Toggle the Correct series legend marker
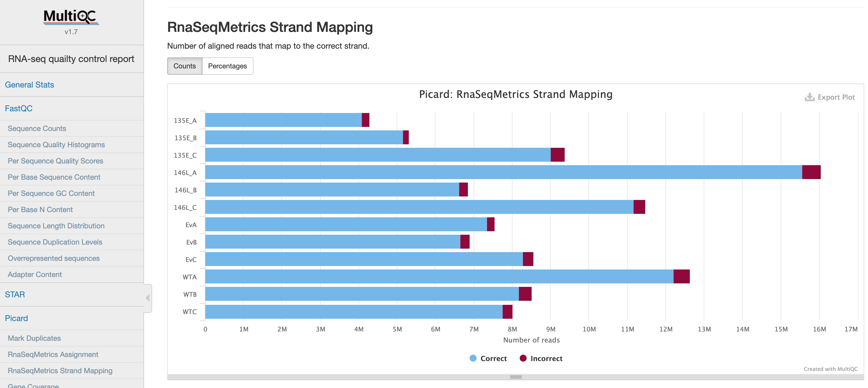This screenshot has width=868, height=388. (473, 358)
